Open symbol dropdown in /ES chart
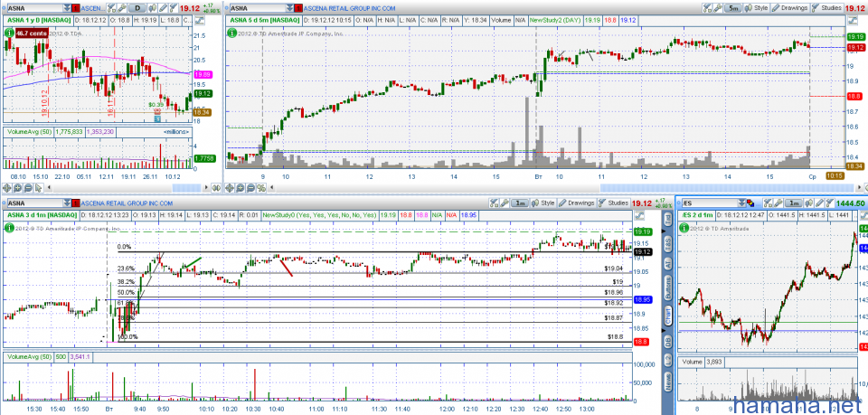Viewport: 868px width, 415px height. 741,203
